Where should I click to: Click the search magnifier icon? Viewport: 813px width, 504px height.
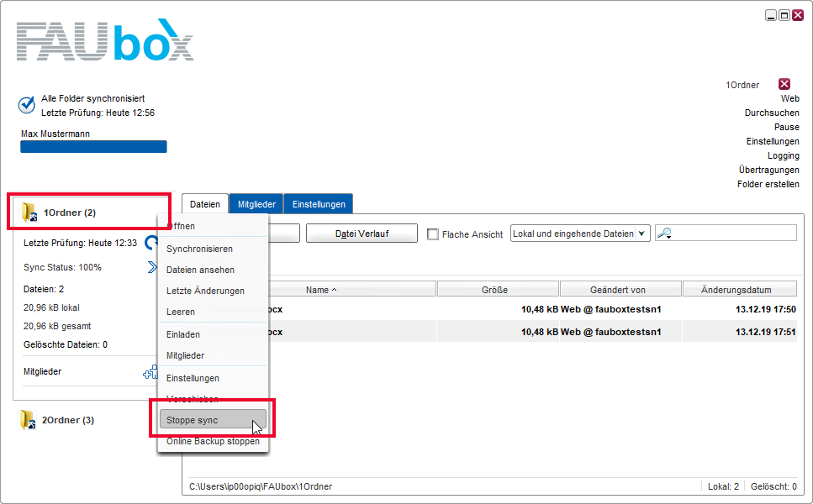[x=664, y=234]
